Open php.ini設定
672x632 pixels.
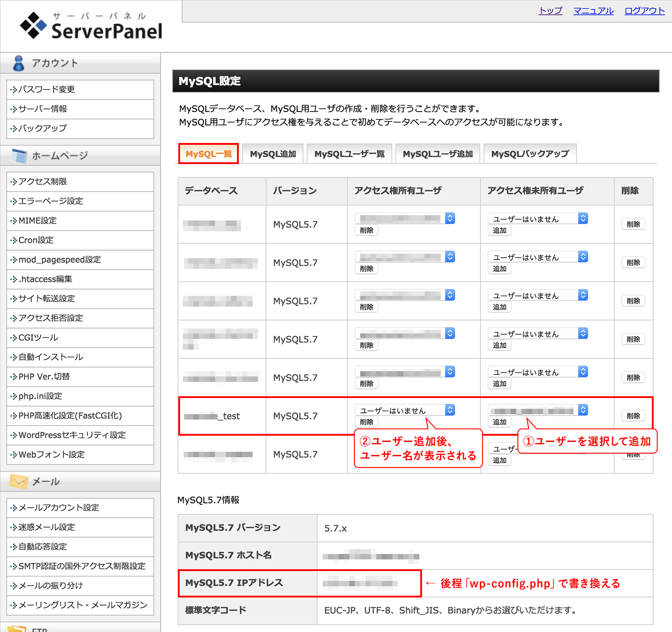coord(81,396)
